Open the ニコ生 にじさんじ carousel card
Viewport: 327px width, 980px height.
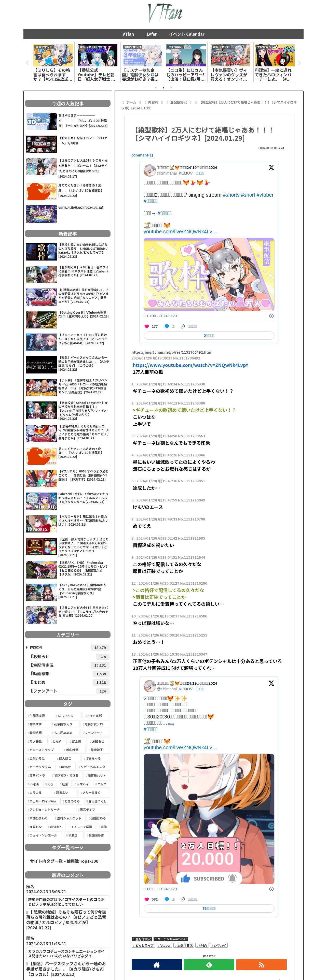(x=186, y=62)
